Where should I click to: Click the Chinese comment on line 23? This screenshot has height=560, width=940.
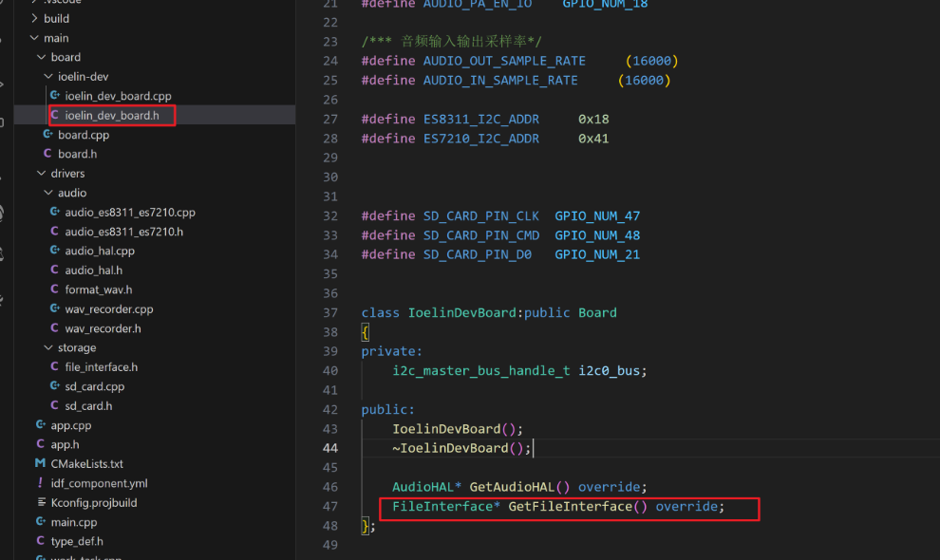(x=451, y=42)
